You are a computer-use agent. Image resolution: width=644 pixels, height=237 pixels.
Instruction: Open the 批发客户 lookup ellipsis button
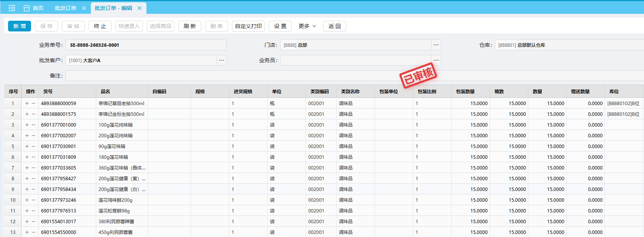(x=221, y=61)
